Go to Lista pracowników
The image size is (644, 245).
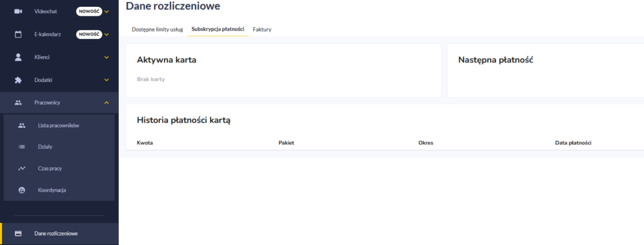coord(58,126)
